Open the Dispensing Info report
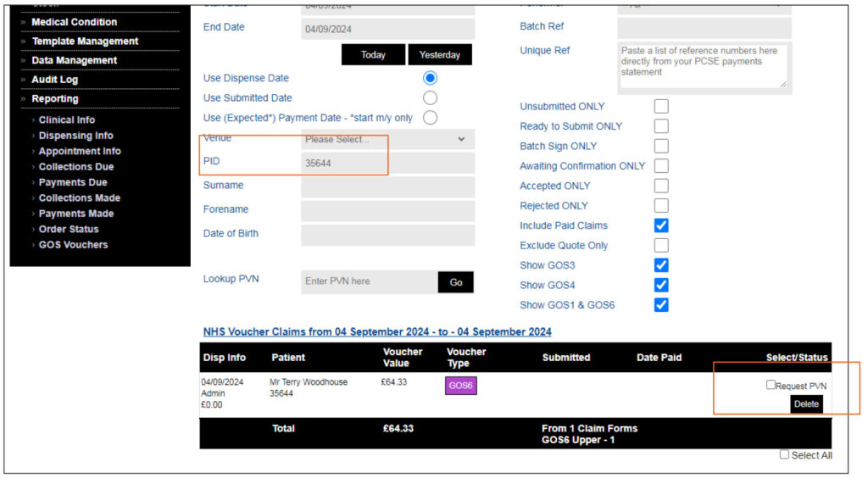Screen dimensions: 868x484 [x=75, y=136]
